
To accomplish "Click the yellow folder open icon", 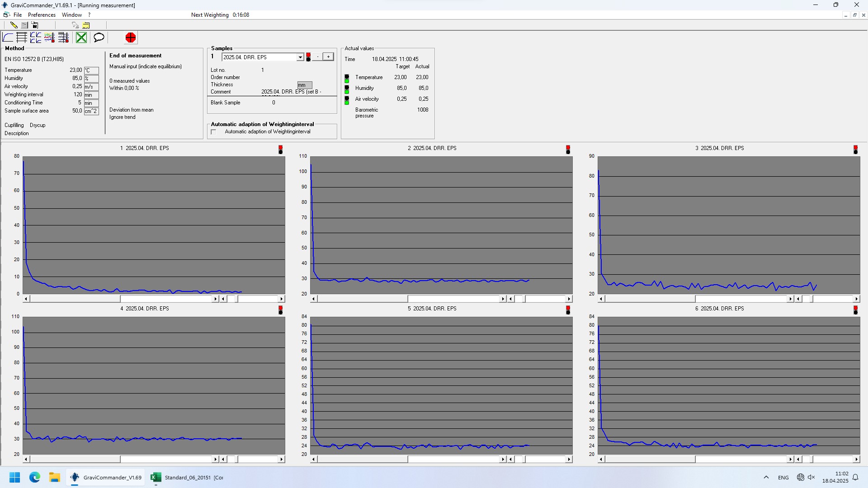I will click(x=86, y=25).
